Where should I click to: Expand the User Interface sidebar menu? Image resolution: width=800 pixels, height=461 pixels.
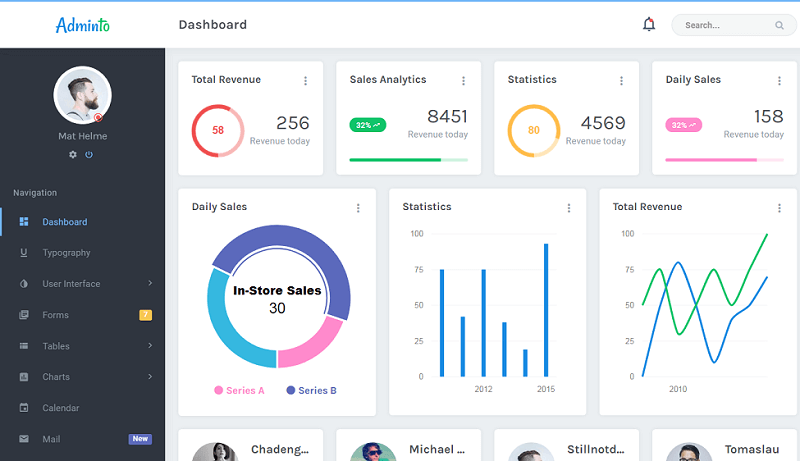click(83, 284)
